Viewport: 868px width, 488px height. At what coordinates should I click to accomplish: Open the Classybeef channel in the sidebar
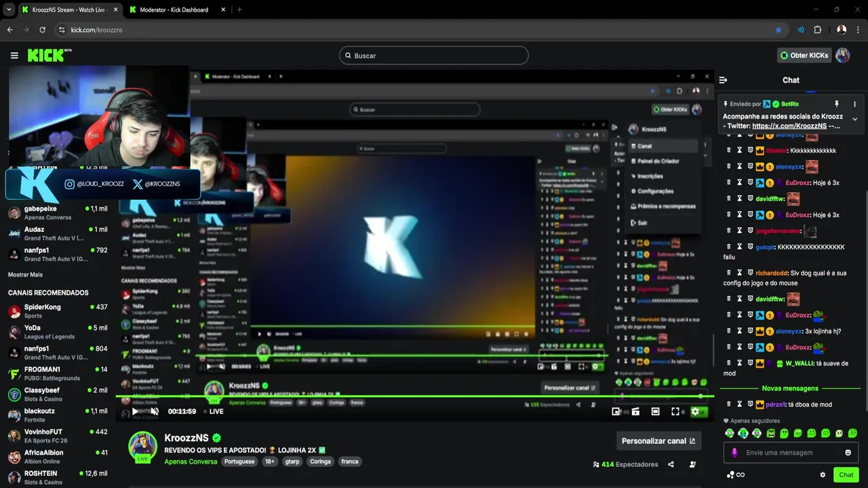(58, 394)
